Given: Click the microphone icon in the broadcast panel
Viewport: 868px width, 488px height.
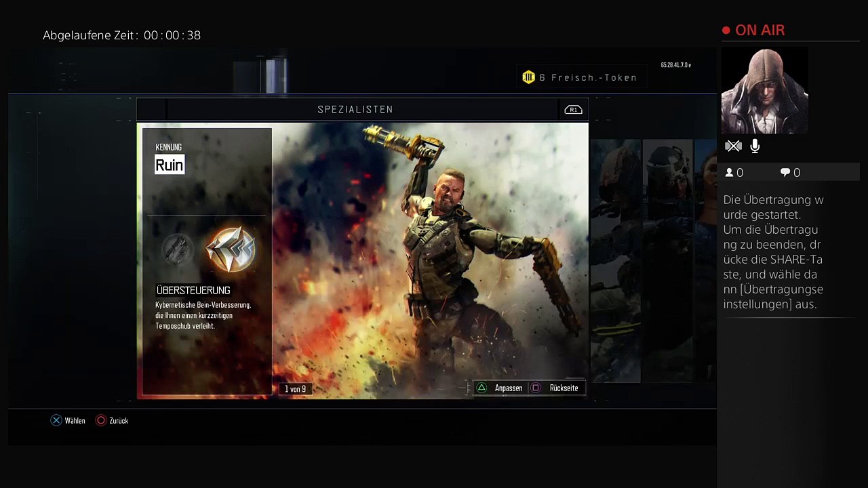Looking at the screenshot, I should coord(755,146).
